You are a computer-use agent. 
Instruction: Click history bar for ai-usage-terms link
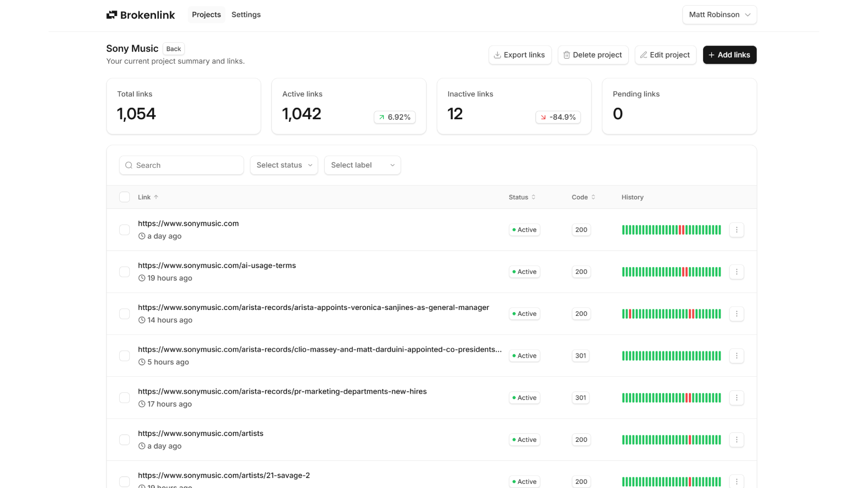click(671, 271)
